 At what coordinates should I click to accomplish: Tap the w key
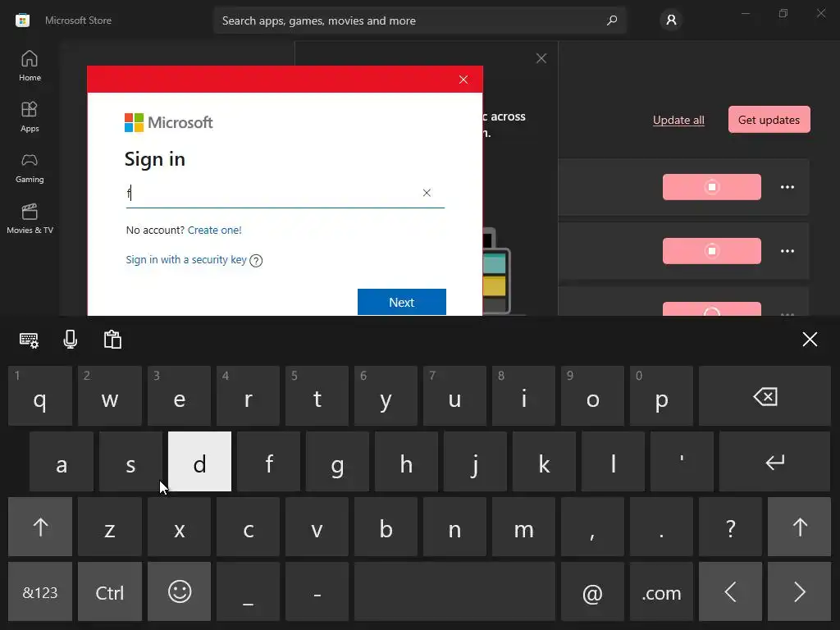(x=110, y=396)
